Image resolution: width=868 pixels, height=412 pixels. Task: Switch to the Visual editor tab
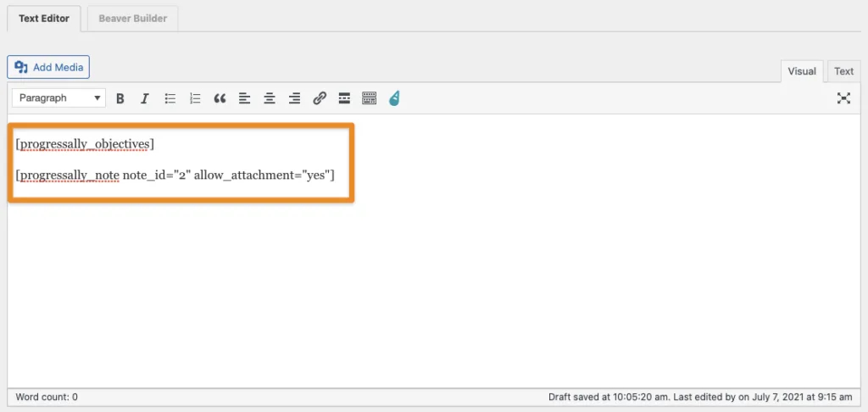click(x=802, y=71)
